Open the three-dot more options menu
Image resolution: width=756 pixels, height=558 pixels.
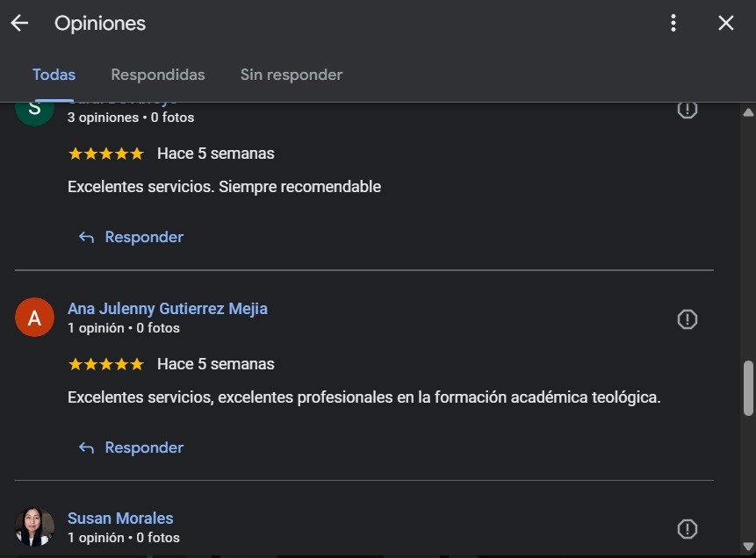coord(673,24)
